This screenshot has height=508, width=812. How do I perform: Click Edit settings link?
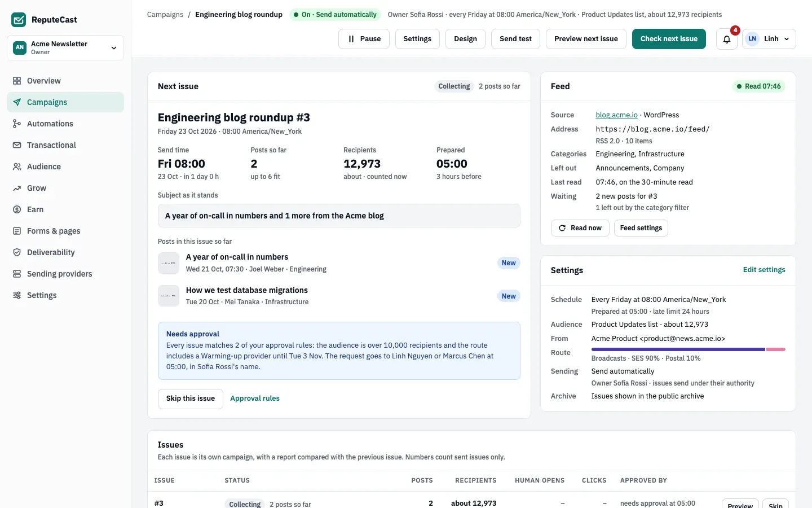tap(764, 270)
